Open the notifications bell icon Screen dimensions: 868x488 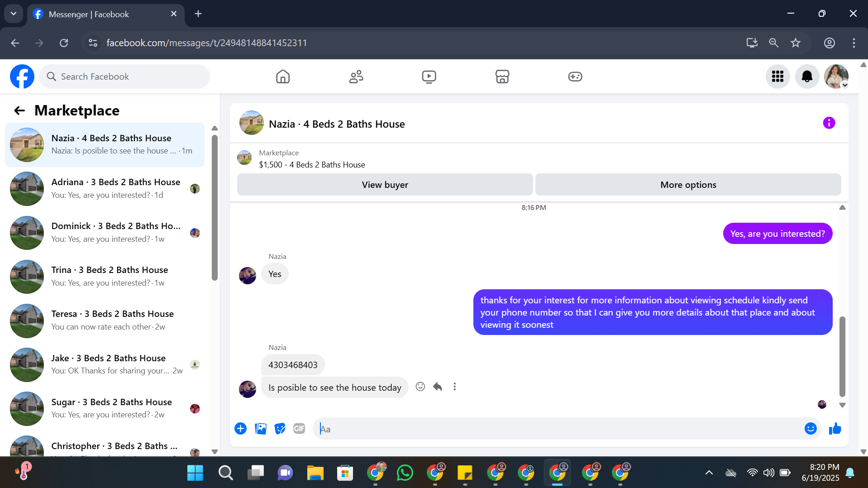(x=807, y=77)
